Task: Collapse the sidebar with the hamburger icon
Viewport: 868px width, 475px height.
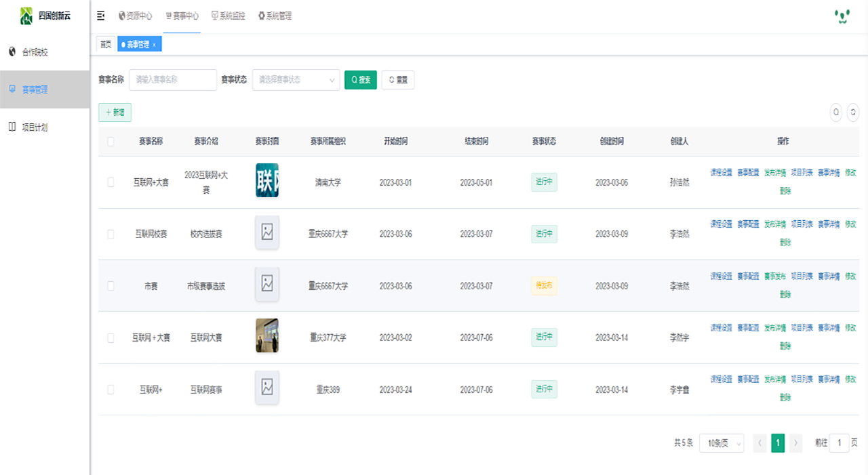Action: click(101, 16)
